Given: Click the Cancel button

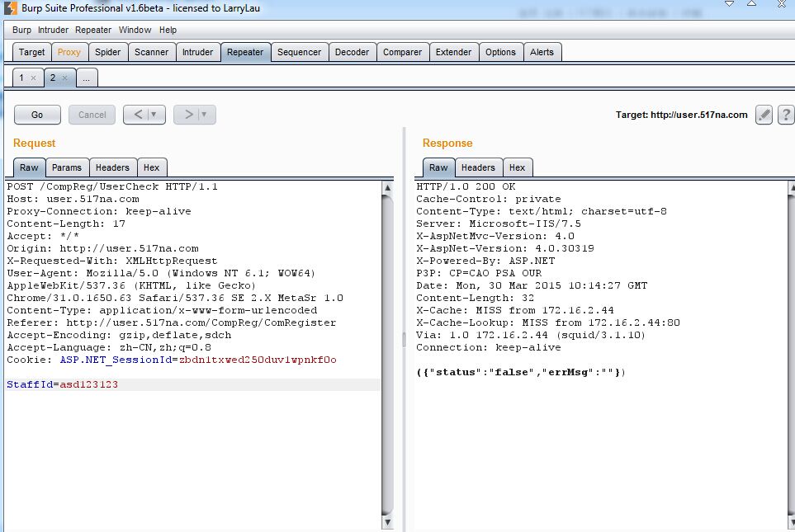Looking at the screenshot, I should (92, 115).
